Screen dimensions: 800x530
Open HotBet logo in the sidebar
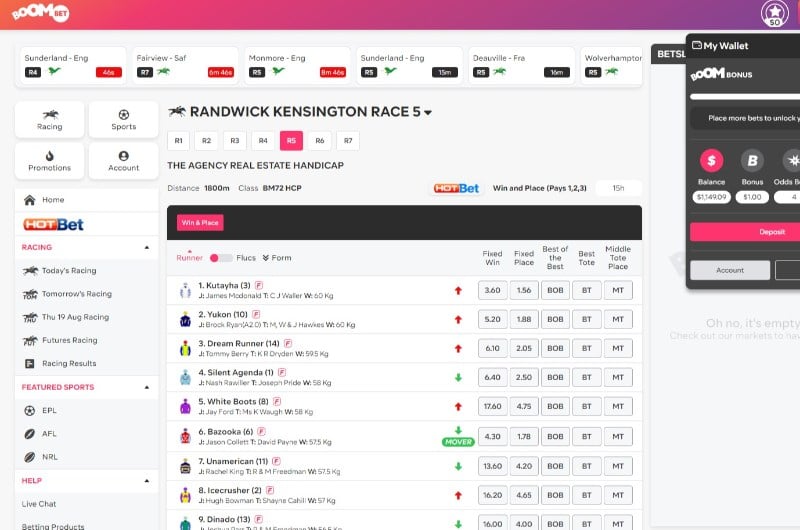pos(54,224)
